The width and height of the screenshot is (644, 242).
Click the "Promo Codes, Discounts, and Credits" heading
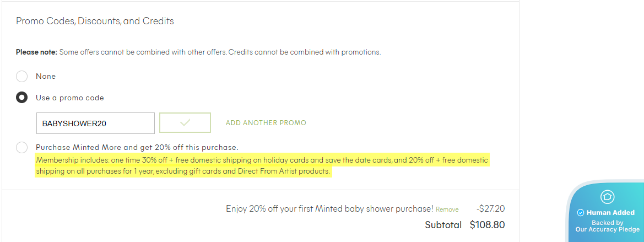click(95, 21)
